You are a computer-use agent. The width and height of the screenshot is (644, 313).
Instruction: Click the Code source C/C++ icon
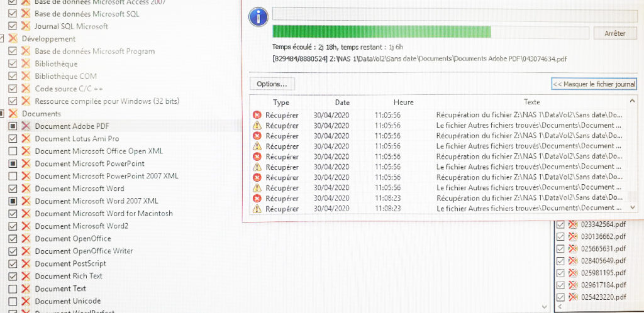(x=26, y=89)
